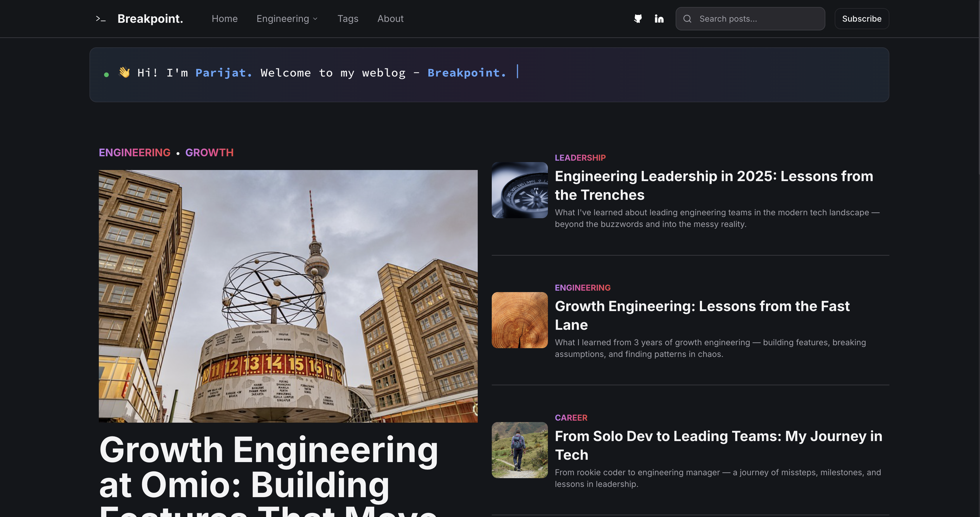This screenshot has height=517, width=980.
Task: Click the summary starting "What I learned from 3 years"
Action: [710, 348]
